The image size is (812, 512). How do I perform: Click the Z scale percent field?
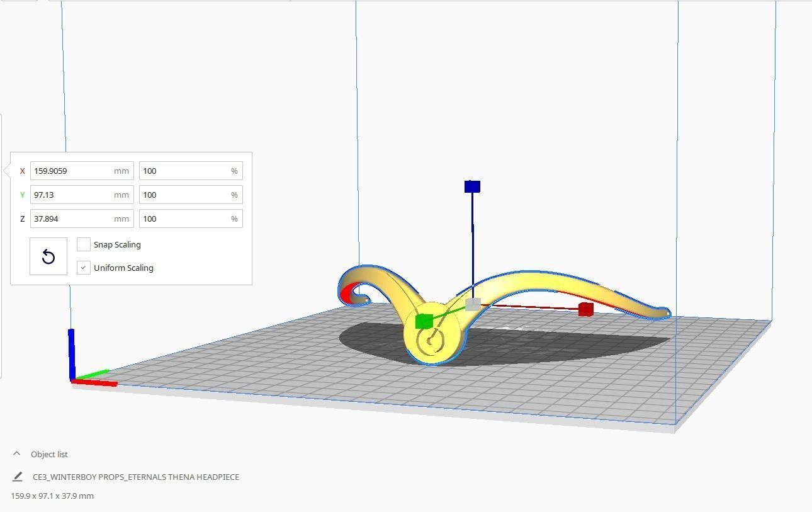(191, 219)
